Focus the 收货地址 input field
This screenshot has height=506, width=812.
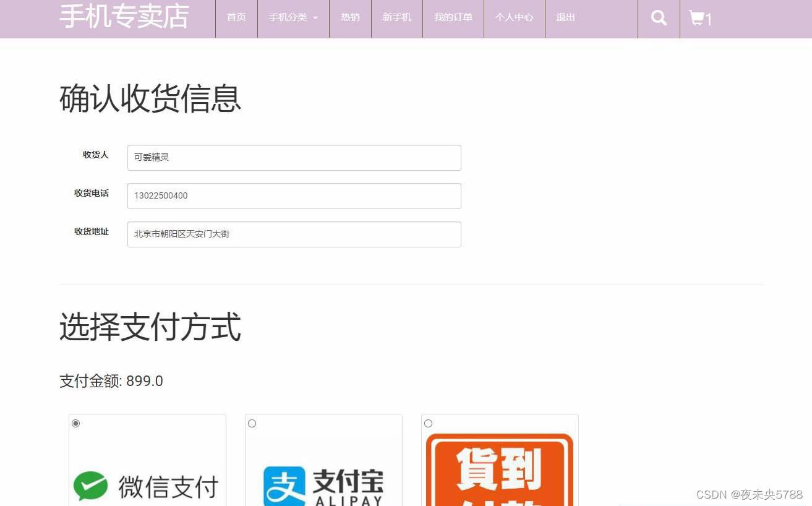point(294,234)
